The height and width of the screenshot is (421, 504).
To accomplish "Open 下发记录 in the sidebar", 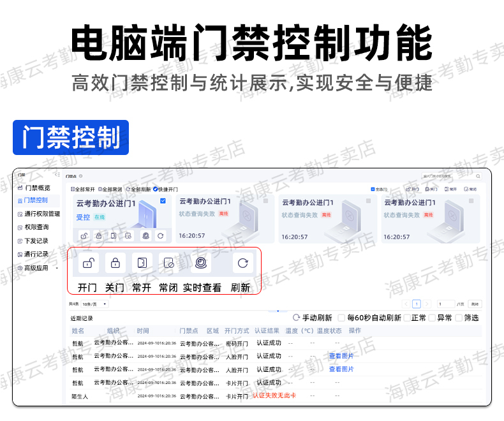I will point(33,240).
